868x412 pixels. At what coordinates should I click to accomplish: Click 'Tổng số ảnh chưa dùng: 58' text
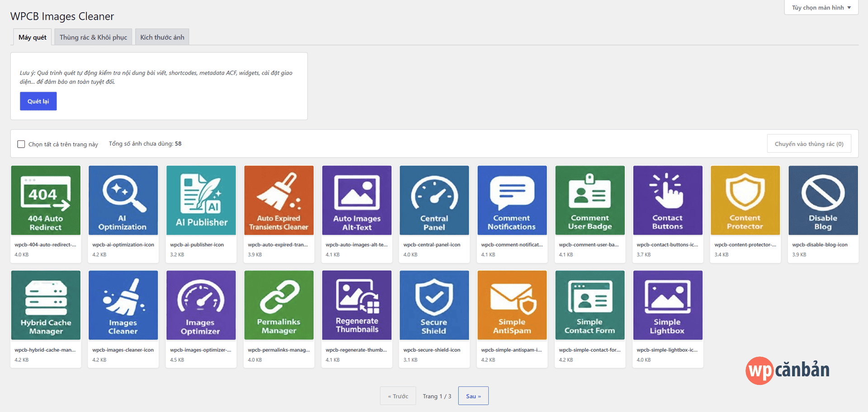tap(145, 144)
